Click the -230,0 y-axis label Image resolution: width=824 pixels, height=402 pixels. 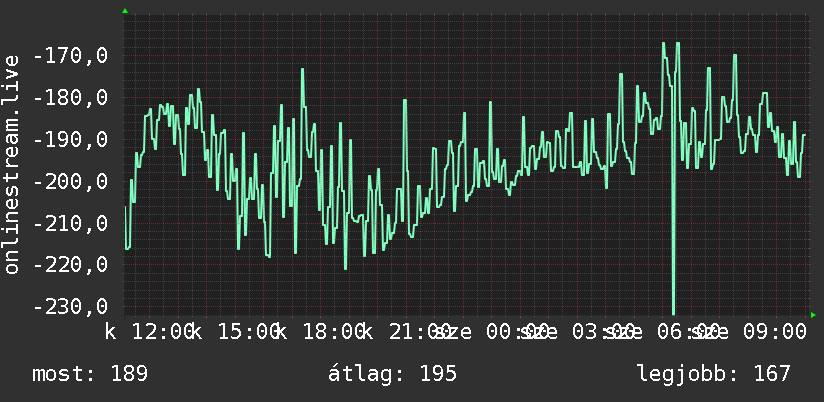pos(70,307)
